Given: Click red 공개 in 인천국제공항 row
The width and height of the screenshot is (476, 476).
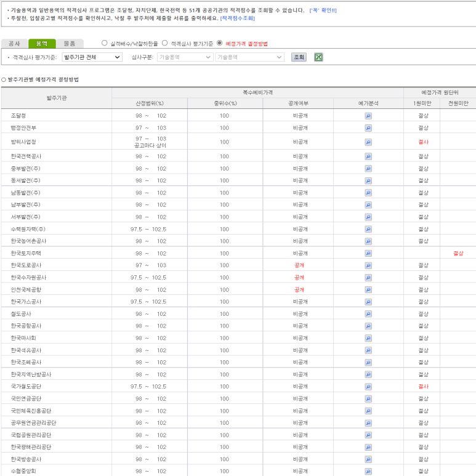Looking at the screenshot, I should [x=299, y=289].
